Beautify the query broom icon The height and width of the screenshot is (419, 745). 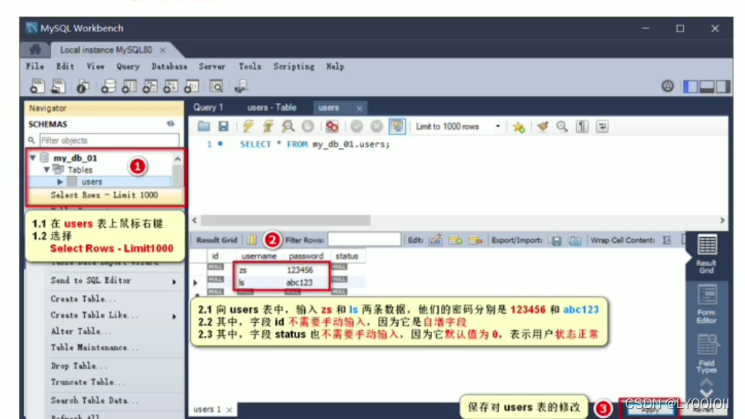tap(543, 126)
